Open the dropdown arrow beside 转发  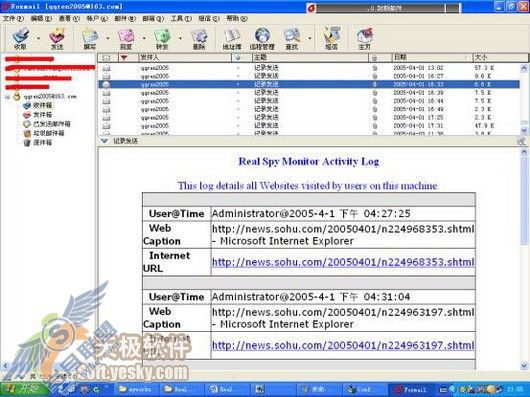pyautogui.click(x=180, y=38)
